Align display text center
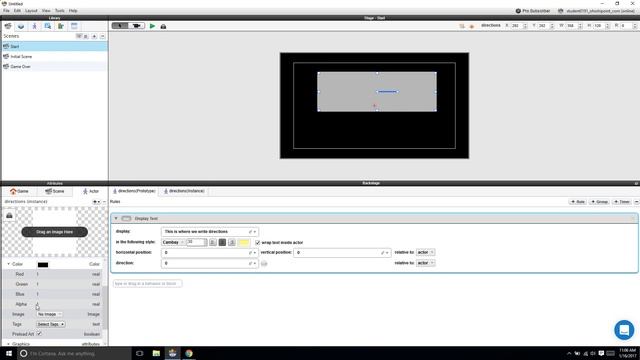The width and height of the screenshot is (640, 360). point(222,242)
